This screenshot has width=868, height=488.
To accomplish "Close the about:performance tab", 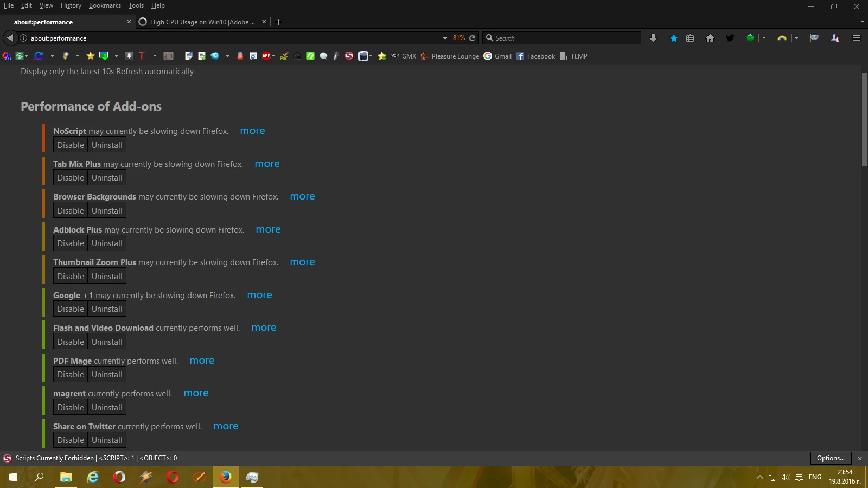I will click(129, 22).
